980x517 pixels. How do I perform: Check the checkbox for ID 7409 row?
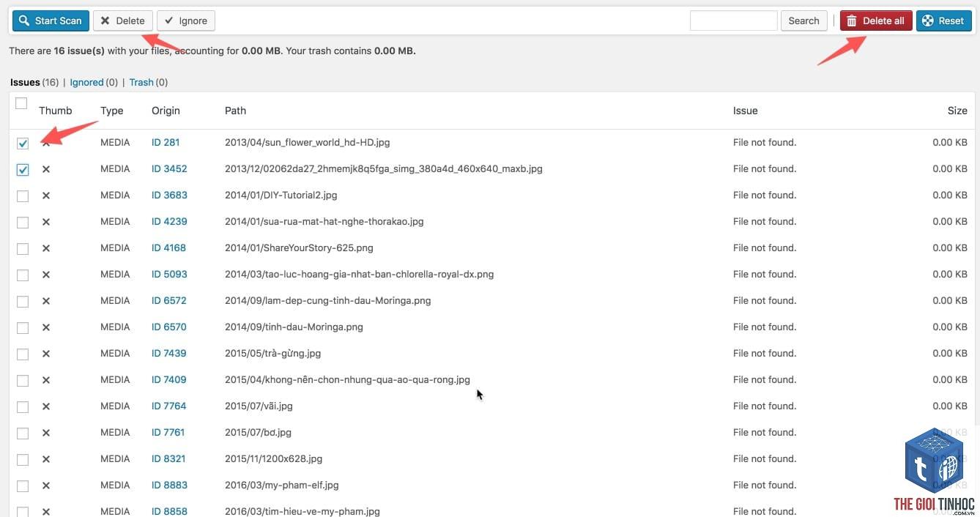tap(23, 381)
